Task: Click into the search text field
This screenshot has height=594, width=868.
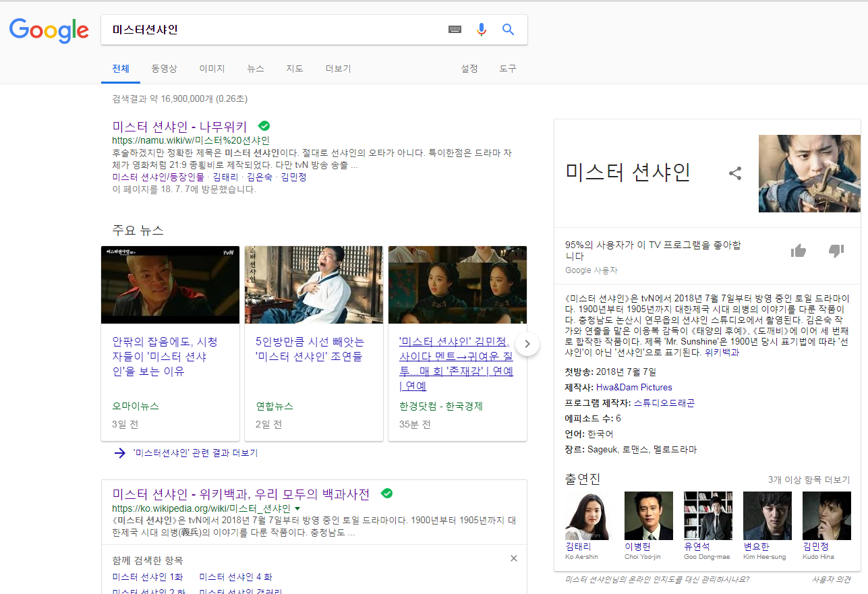Action: [x=270, y=30]
